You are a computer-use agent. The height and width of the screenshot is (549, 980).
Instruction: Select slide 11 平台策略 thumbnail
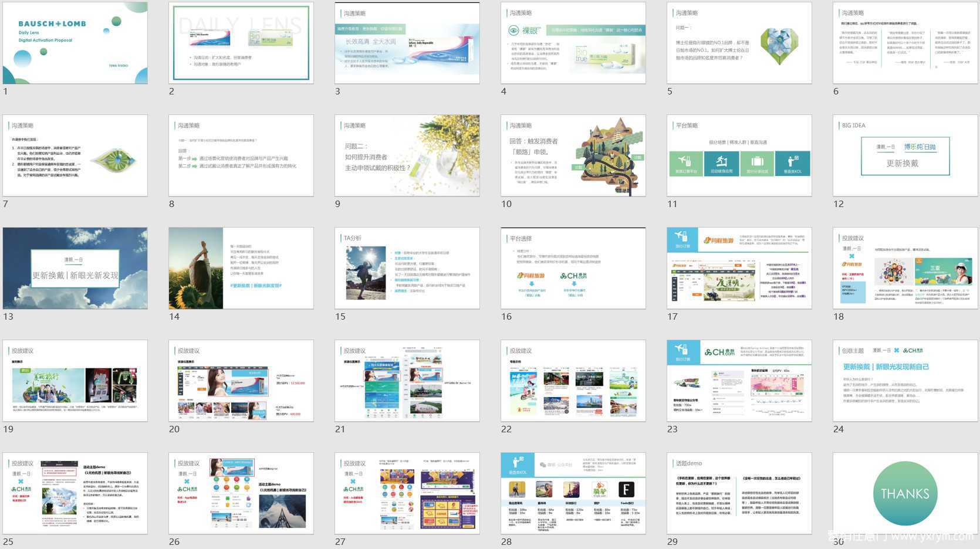[x=739, y=155]
